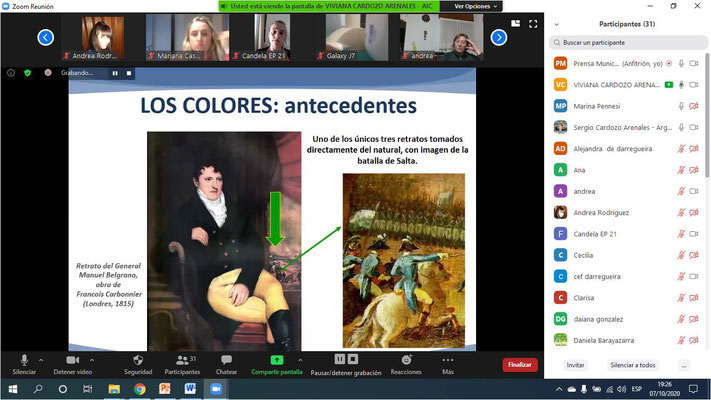
Task: Open video options arrow next to Detener video
Action: pyautogui.click(x=92, y=360)
